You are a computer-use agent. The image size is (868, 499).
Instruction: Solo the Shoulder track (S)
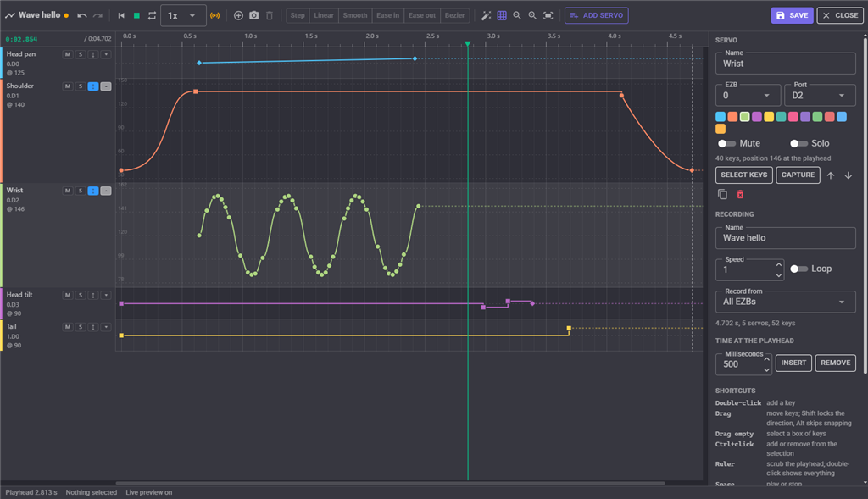81,86
